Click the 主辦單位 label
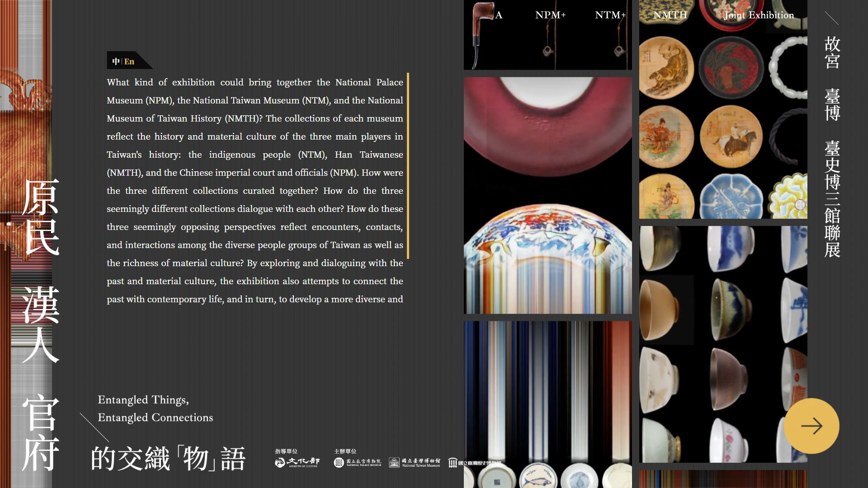The height and width of the screenshot is (488, 868). (x=345, y=451)
